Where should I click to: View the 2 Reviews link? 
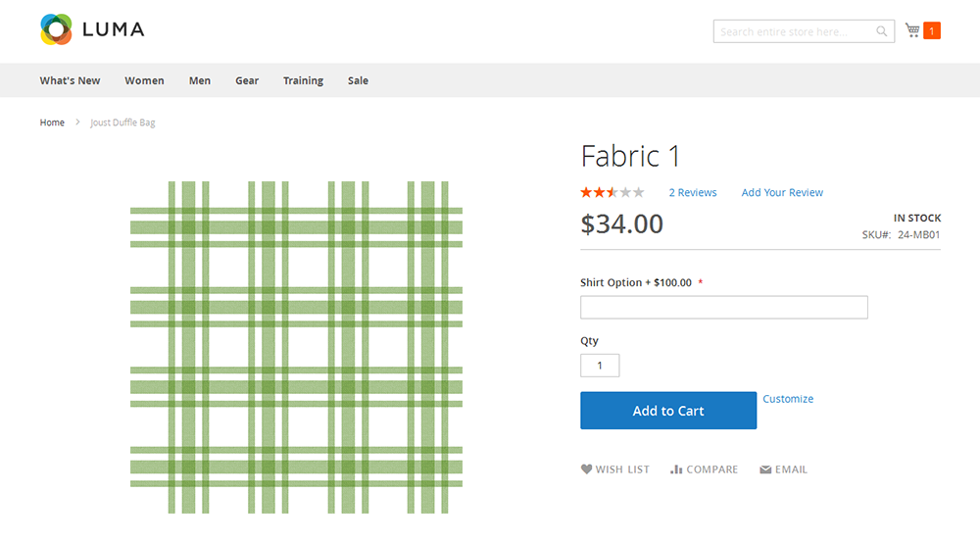pyautogui.click(x=693, y=192)
